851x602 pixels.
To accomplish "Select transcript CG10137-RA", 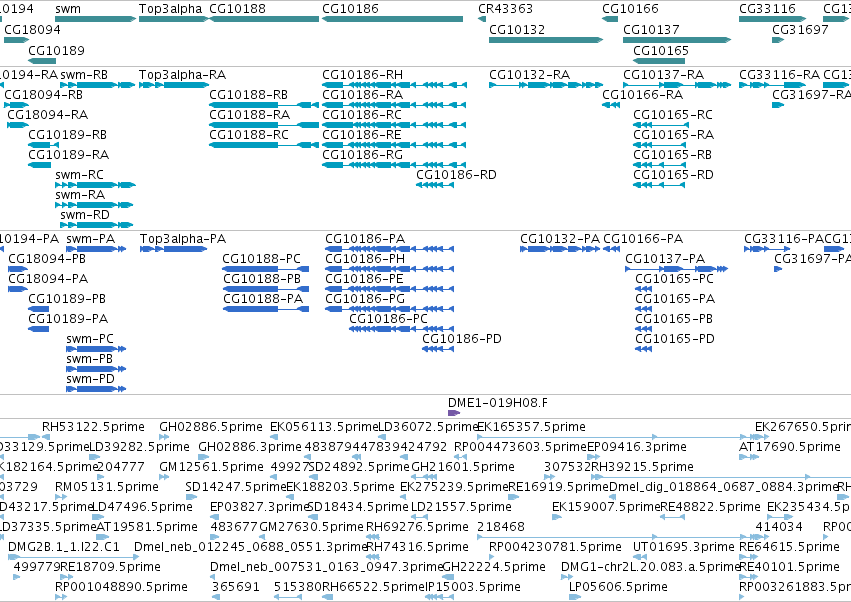I will (x=663, y=75).
